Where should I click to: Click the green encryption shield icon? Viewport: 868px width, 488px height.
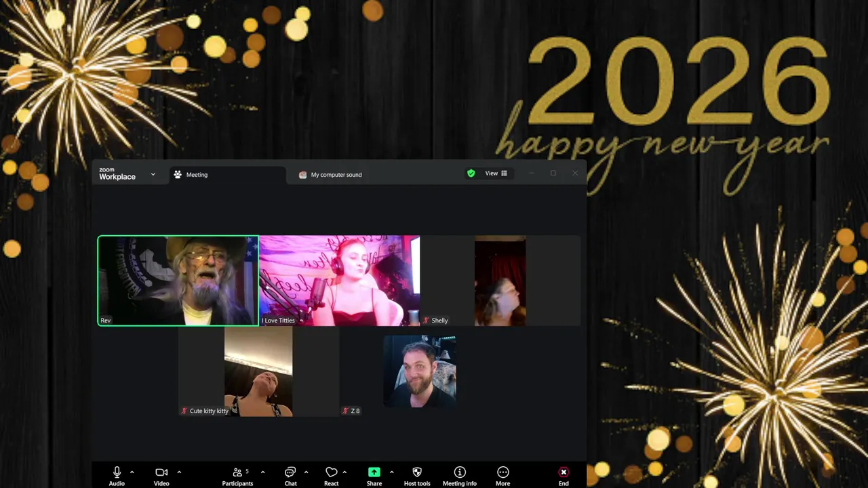[x=471, y=174]
